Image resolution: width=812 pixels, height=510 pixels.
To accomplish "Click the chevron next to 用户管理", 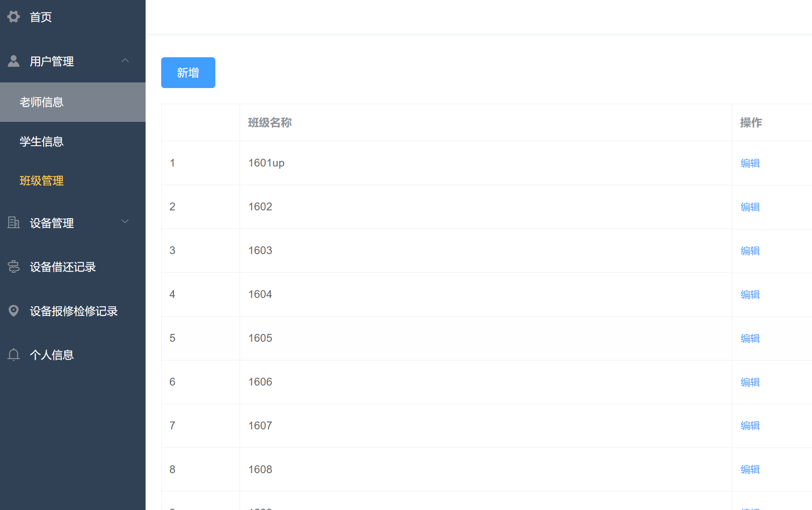I will coord(125,60).
